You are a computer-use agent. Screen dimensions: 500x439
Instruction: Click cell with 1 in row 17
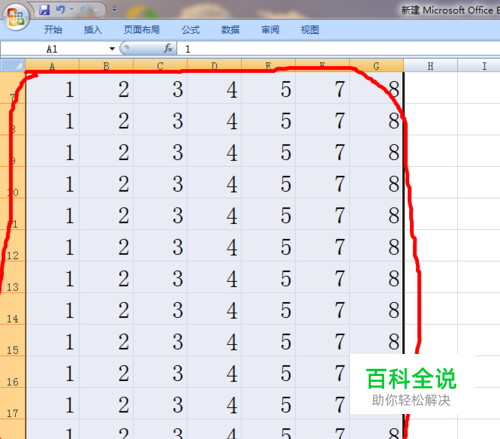pos(53,404)
